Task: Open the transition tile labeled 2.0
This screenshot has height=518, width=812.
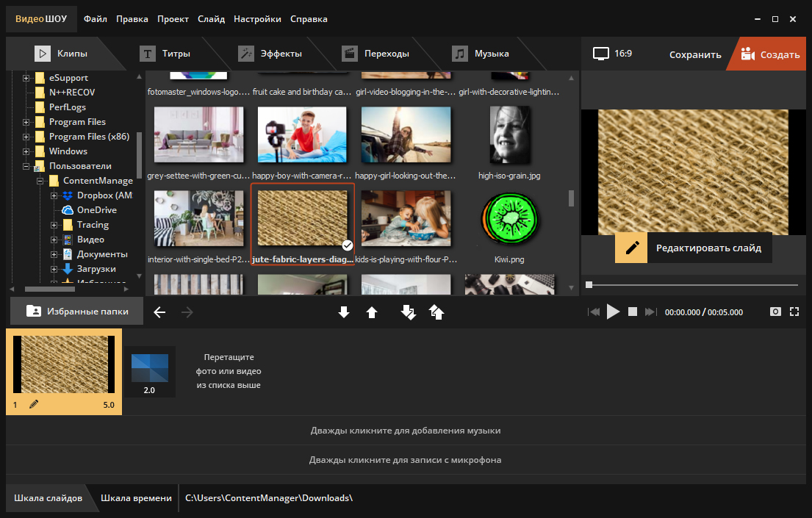Action: pyautogui.click(x=150, y=371)
